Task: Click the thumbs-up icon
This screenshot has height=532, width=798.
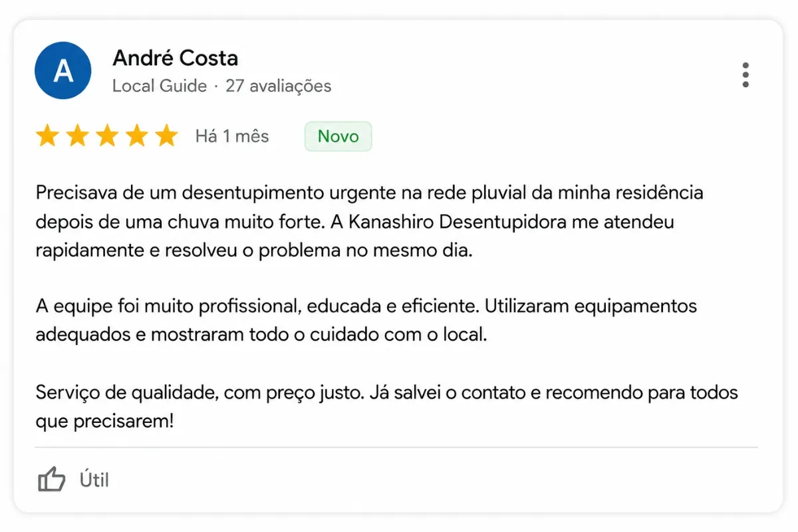Action: click(51, 479)
